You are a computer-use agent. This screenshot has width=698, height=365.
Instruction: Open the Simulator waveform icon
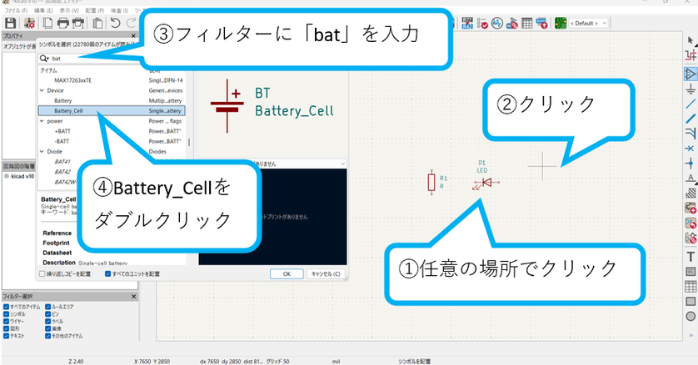click(497, 23)
